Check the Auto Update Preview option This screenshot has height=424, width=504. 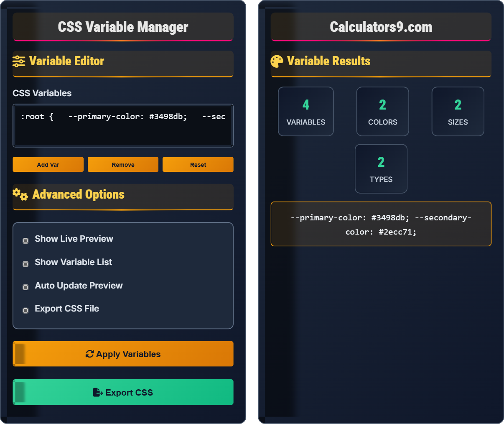[25, 287]
